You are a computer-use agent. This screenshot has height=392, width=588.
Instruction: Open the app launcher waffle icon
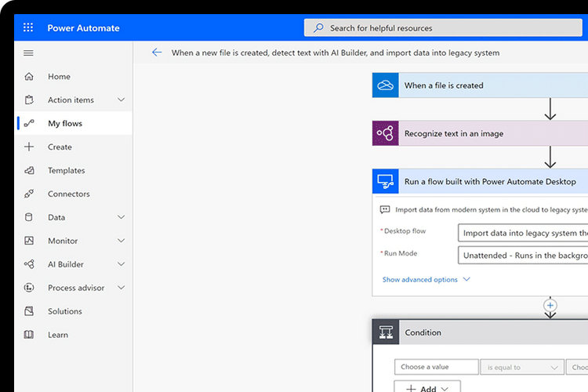tap(28, 27)
